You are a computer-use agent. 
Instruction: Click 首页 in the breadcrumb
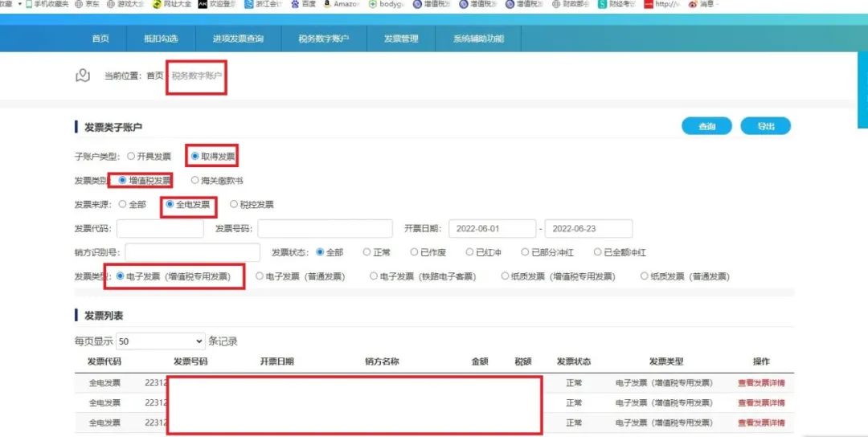(155, 76)
